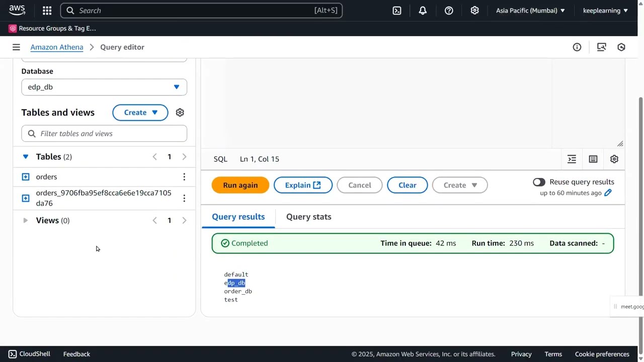This screenshot has height=362, width=644.
Task: Click the hexagon icon at top right
Action: tap(621, 47)
